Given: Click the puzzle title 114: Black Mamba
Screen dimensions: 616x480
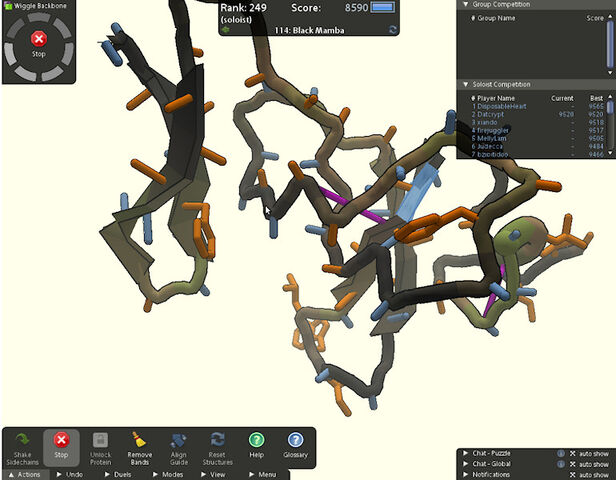Looking at the screenshot, I should pos(310,30).
